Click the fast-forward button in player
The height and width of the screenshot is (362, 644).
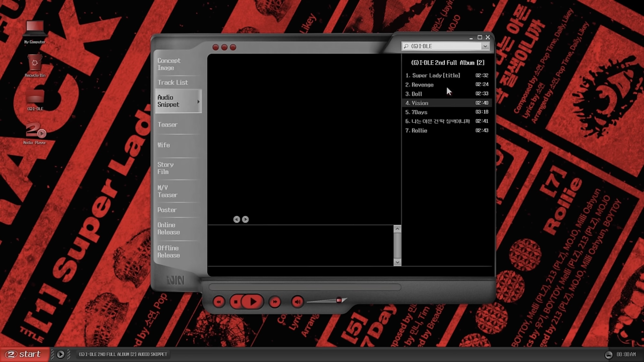point(275,302)
